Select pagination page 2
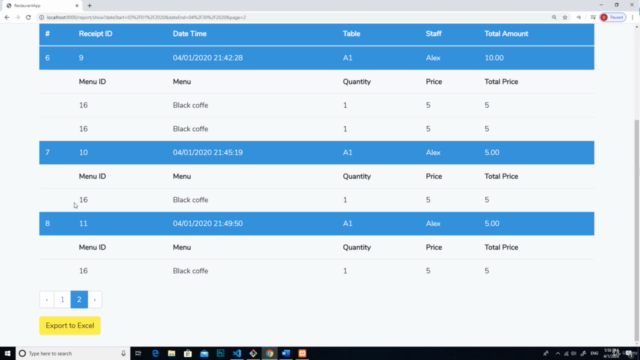The height and width of the screenshot is (360, 640). pyautogui.click(x=79, y=300)
